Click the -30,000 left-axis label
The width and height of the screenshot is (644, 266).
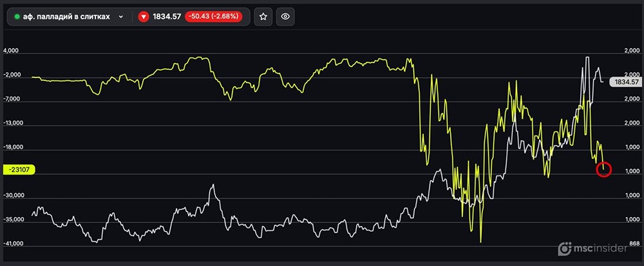13,195
